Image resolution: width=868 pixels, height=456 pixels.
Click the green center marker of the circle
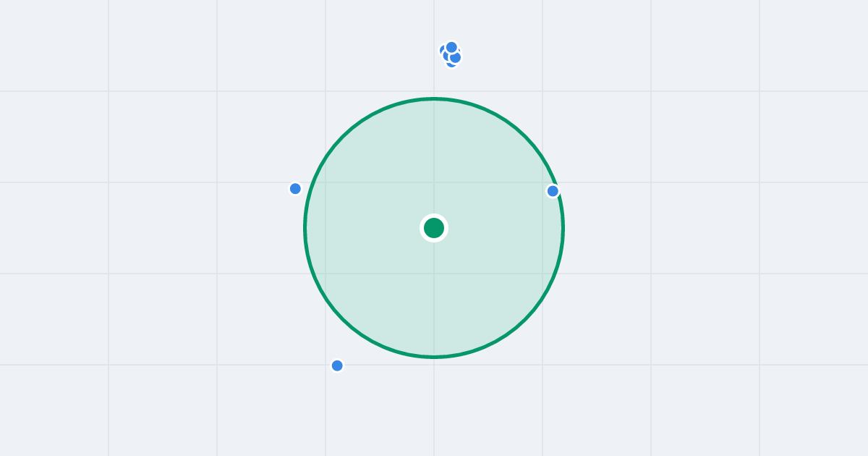pos(434,228)
